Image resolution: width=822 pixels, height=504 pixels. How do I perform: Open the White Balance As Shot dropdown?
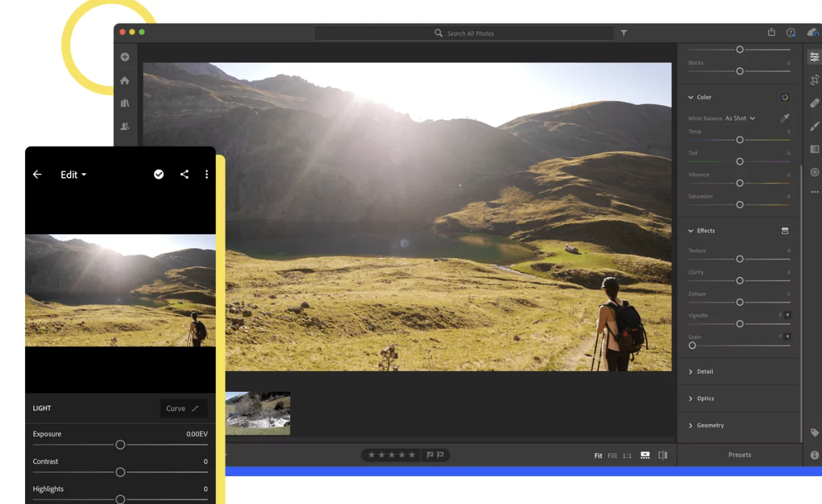click(740, 118)
